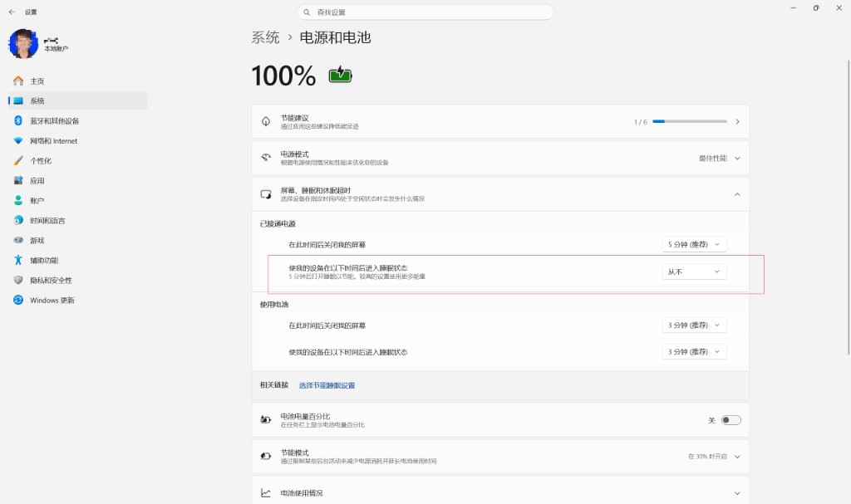
Task: Select 蓝牙和其他设备 in the sidebar
Action: (x=78, y=120)
